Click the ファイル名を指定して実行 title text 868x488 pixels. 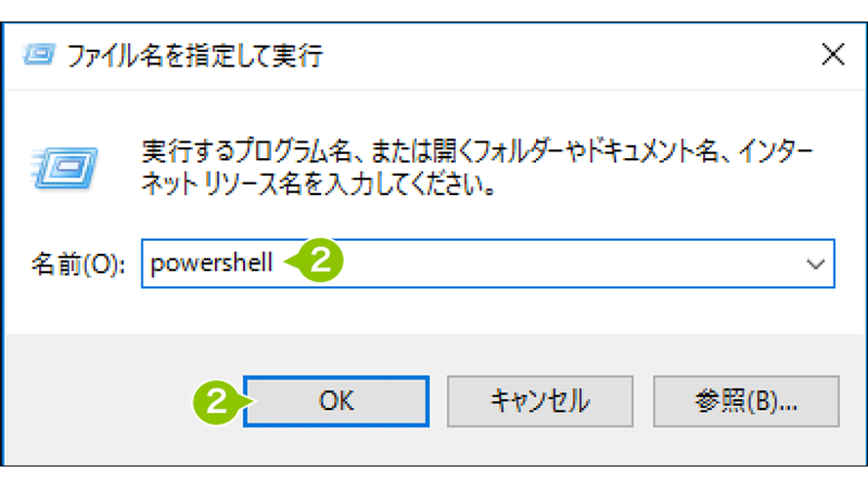(195, 56)
